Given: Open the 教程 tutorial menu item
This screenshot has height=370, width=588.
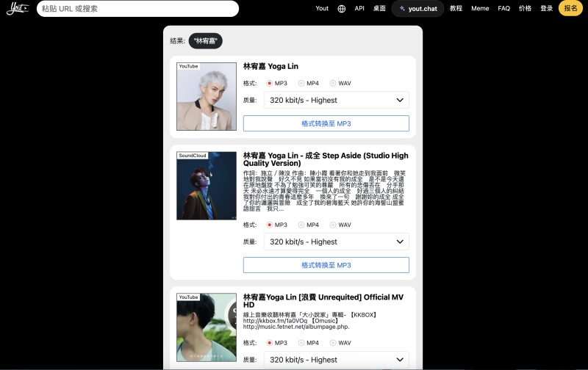Looking at the screenshot, I should [456, 8].
